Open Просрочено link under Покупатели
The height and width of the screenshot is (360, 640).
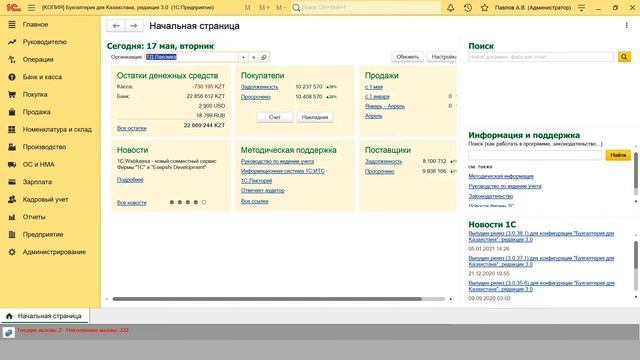(256, 97)
